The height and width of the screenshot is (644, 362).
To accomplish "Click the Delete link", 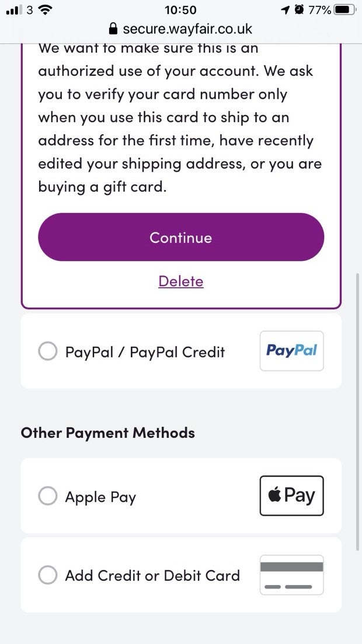I will point(181,281).
